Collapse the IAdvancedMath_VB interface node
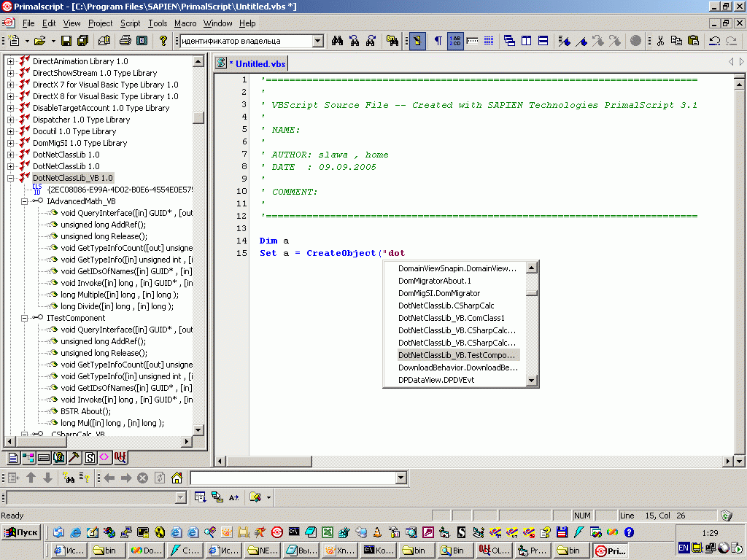Viewport: 747px width, 560px height. 24,201
